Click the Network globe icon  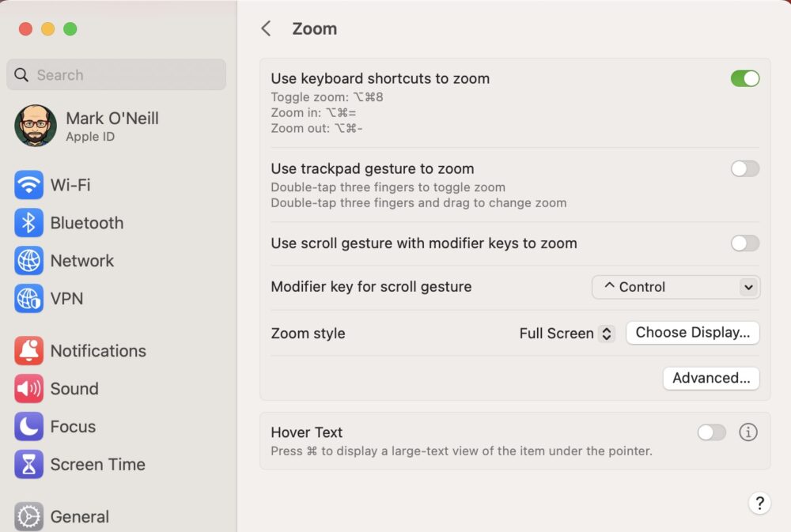28,261
